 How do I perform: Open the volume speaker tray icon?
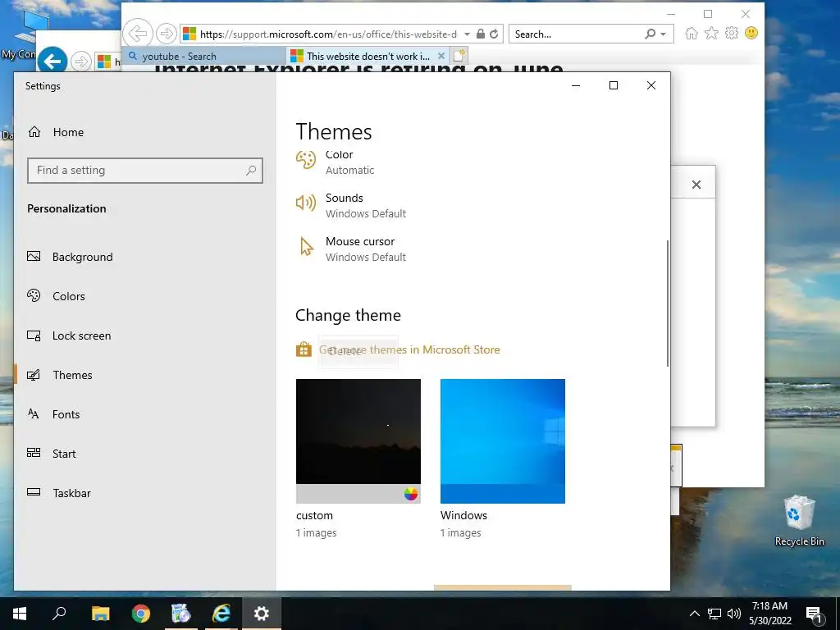pyautogui.click(x=734, y=614)
